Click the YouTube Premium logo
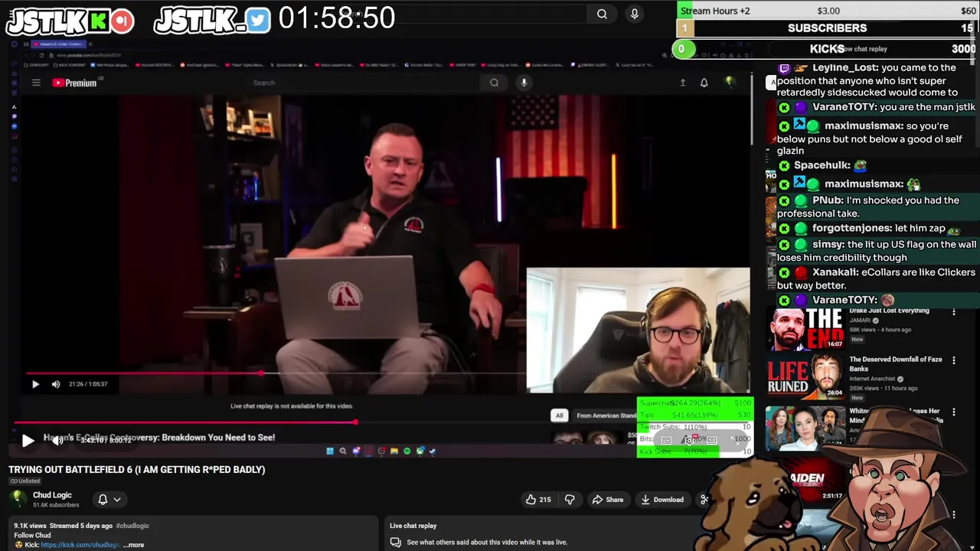Screen dimensions: 980x551 point(74,83)
